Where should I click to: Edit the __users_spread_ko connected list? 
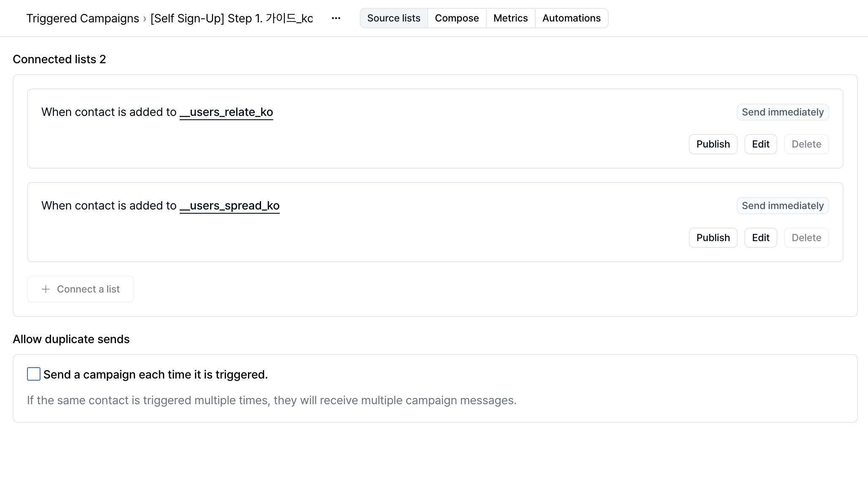pos(760,238)
